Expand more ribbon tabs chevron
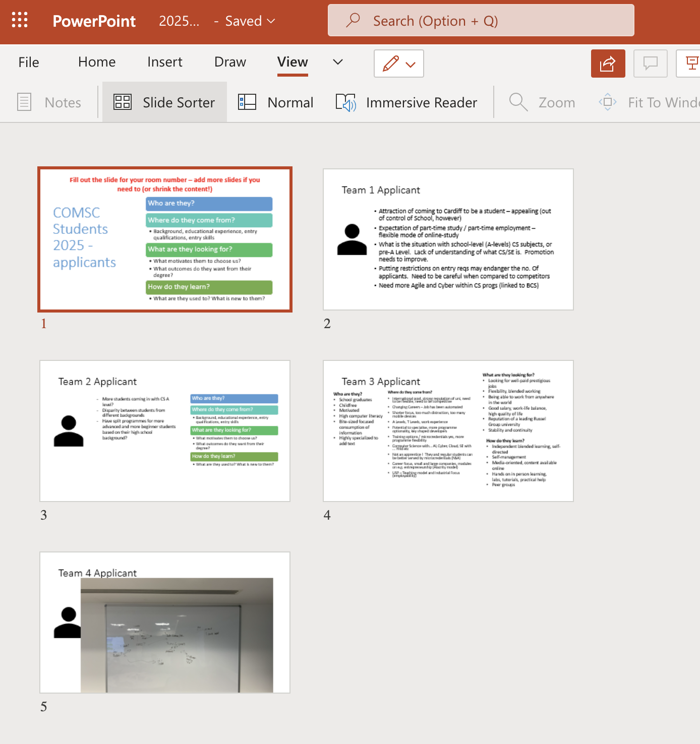Image resolution: width=700 pixels, height=744 pixels. (338, 62)
